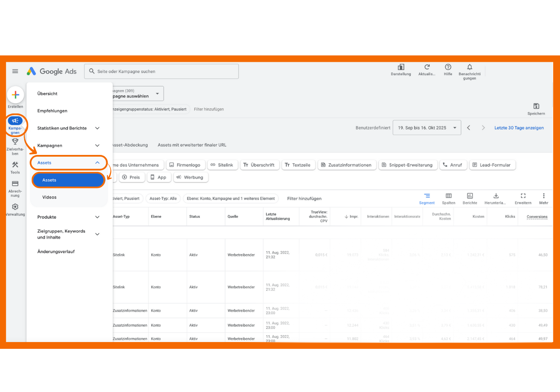Open the Spalten columns icon
The image size is (560, 392).
pos(448,196)
